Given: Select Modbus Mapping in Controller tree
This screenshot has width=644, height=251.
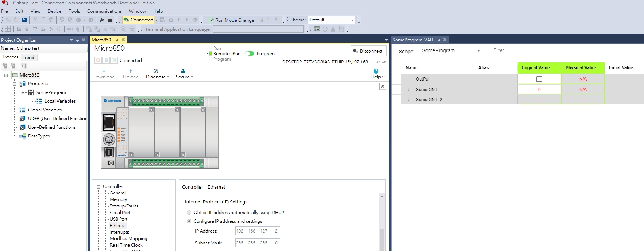Looking at the screenshot, I should pos(129,239).
